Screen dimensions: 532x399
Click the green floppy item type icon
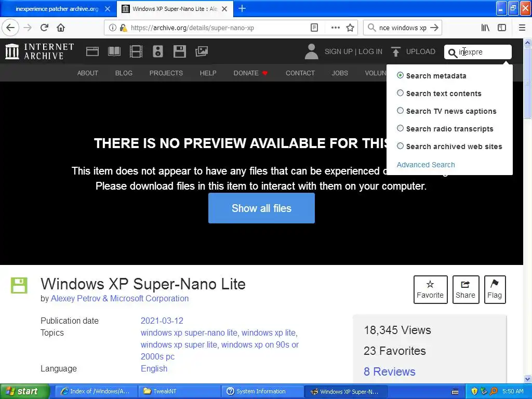pyautogui.click(x=19, y=285)
